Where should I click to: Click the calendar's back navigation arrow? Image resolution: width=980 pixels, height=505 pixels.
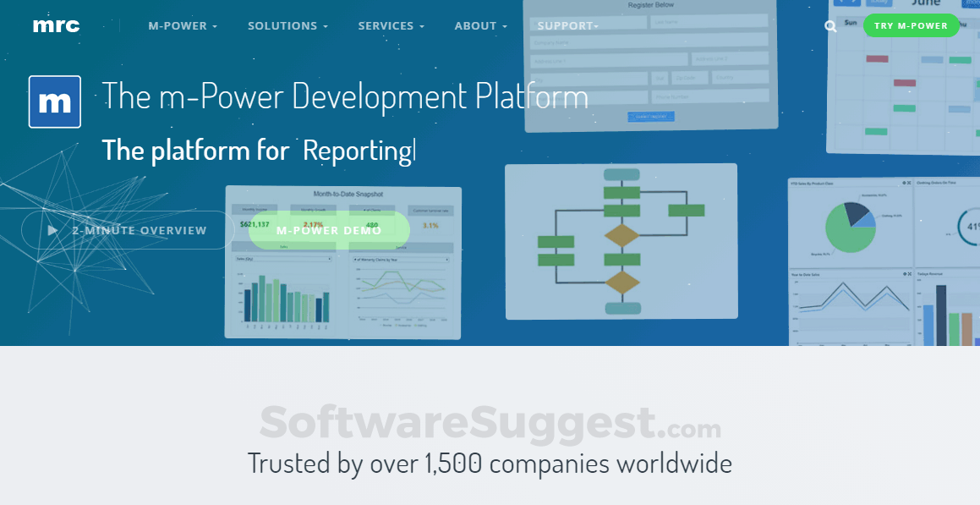click(842, 3)
